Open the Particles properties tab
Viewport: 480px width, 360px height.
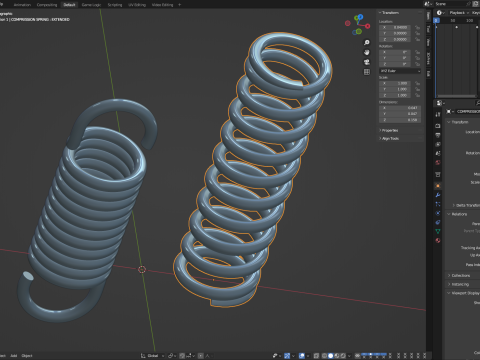438,204
